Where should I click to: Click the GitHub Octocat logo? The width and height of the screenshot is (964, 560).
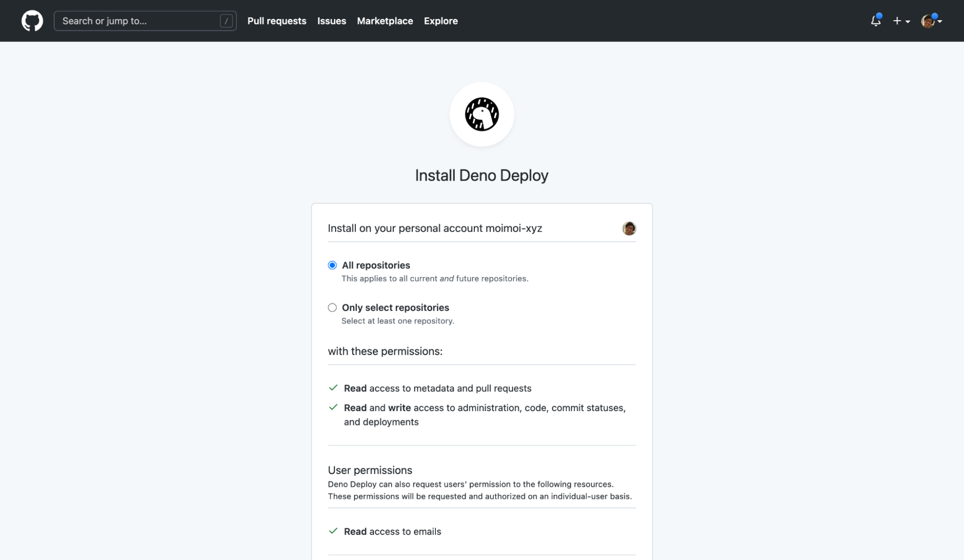[32, 21]
